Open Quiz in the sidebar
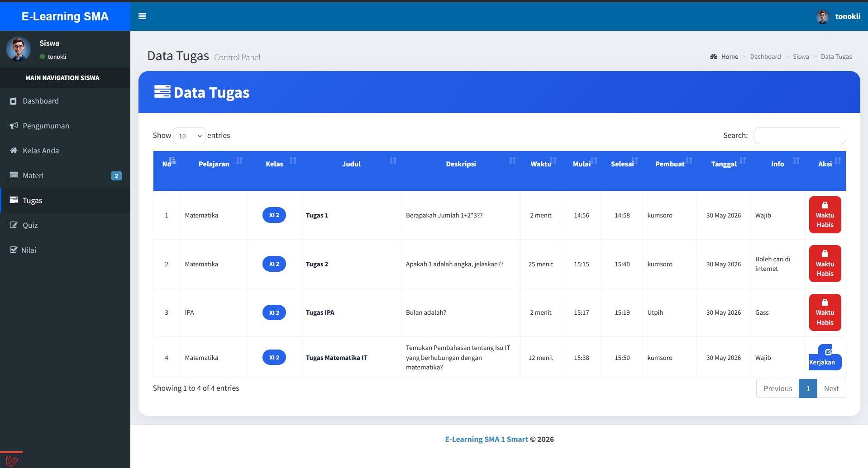The height and width of the screenshot is (468, 868). click(65, 225)
